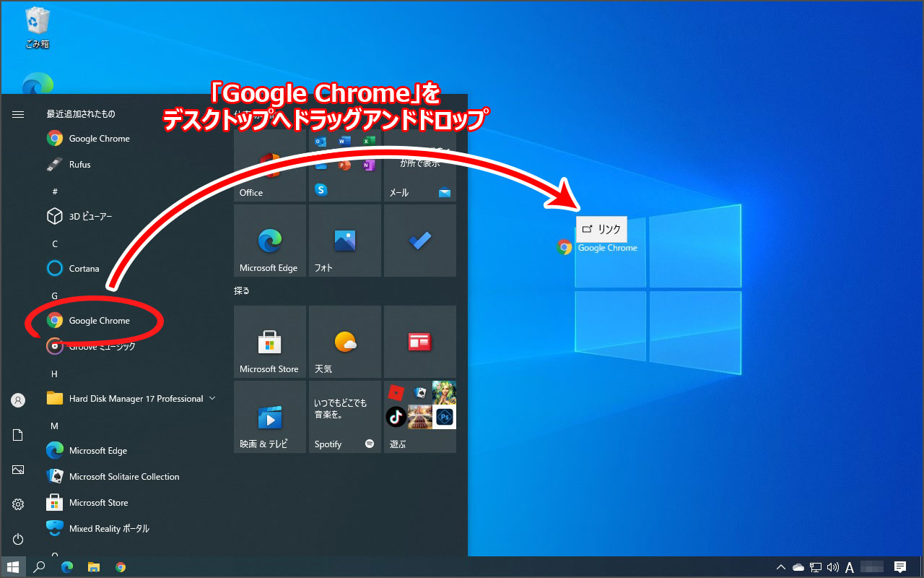Screen dimensions: 924x578
Task: Open the Microsoft Edge tile
Action: pos(270,241)
